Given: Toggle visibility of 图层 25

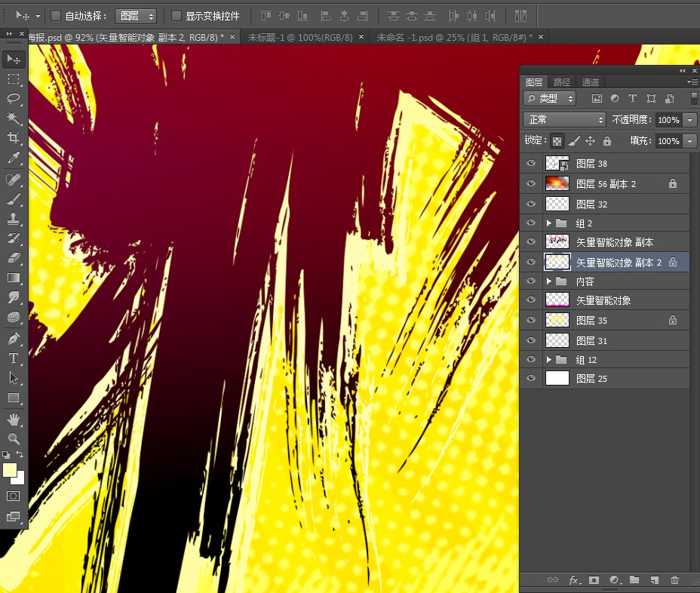Looking at the screenshot, I should [x=531, y=378].
